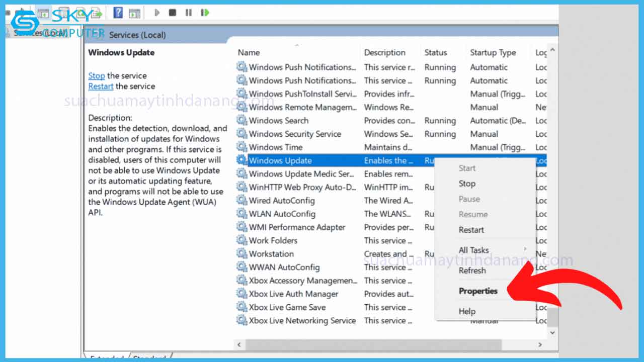
Task: Click the grayed Pause context menu entry
Action: tap(469, 199)
